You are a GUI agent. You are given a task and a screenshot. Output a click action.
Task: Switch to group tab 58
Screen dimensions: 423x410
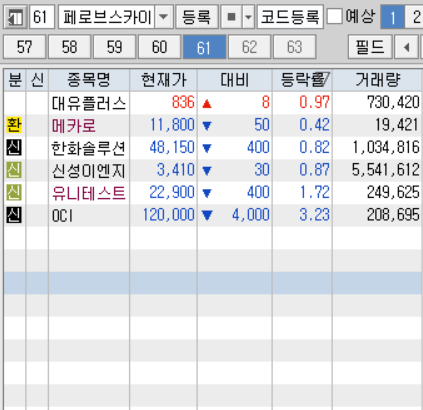click(69, 47)
